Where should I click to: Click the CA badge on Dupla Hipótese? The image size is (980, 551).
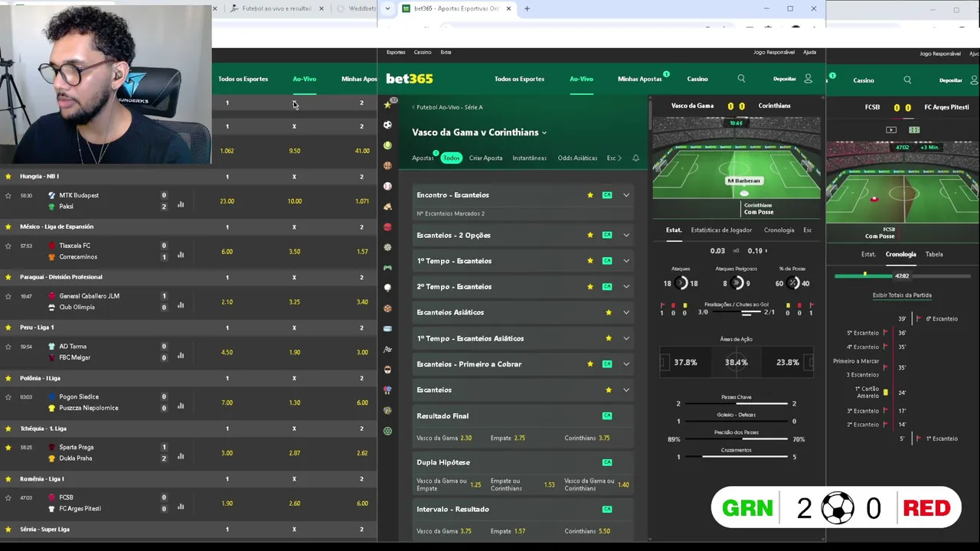(x=607, y=462)
